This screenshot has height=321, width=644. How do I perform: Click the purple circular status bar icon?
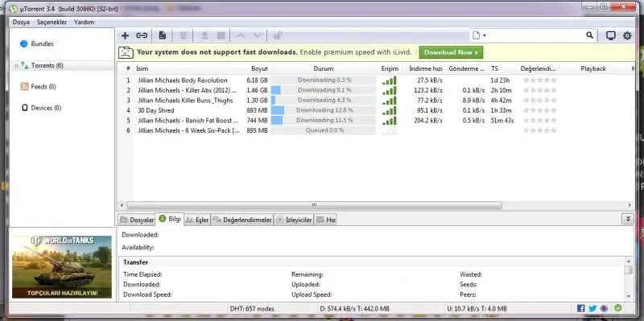(605, 308)
